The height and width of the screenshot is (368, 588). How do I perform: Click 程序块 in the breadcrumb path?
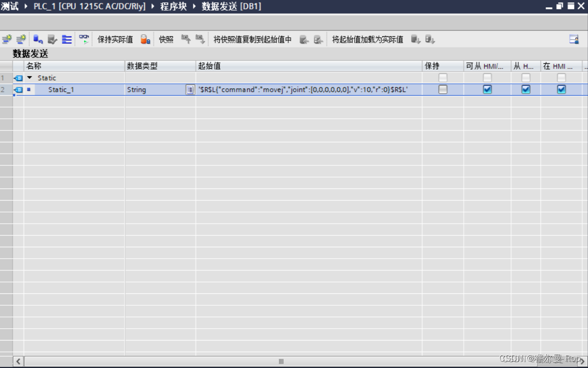[173, 6]
